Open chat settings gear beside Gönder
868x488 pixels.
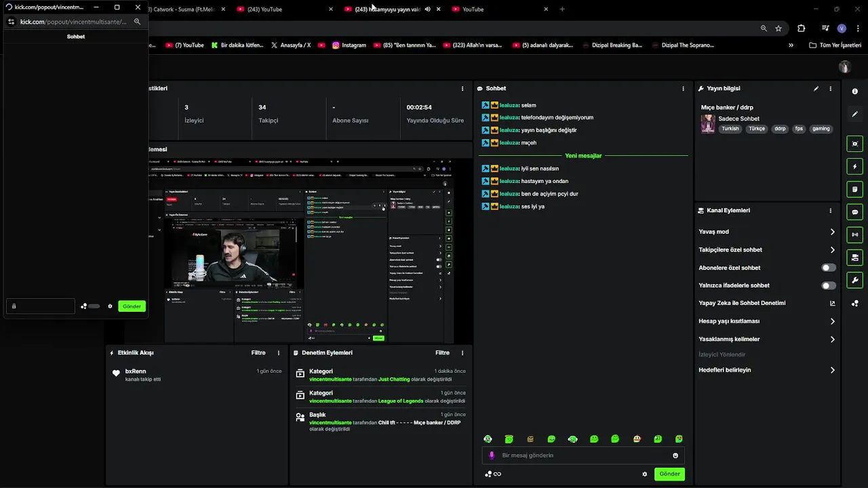(644, 474)
